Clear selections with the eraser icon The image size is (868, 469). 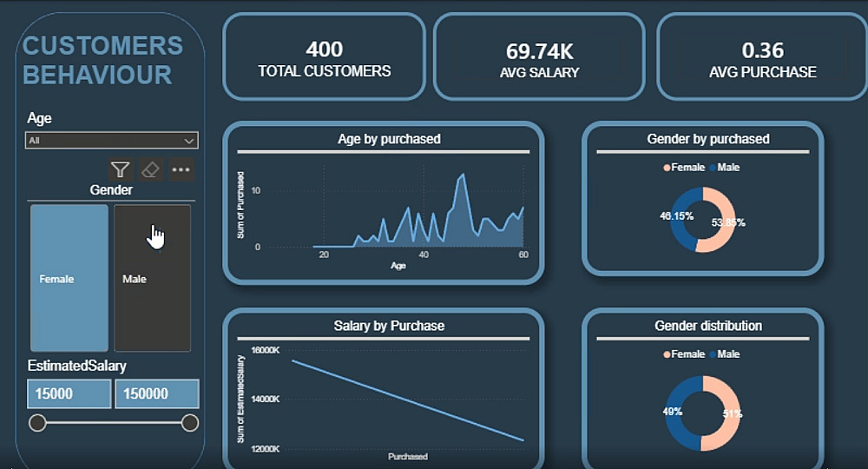click(150, 169)
